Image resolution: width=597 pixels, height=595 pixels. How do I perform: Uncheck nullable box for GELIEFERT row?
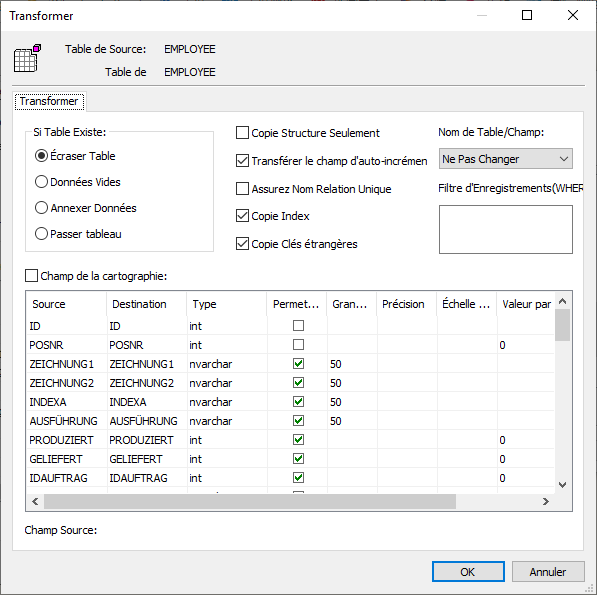click(x=298, y=459)
